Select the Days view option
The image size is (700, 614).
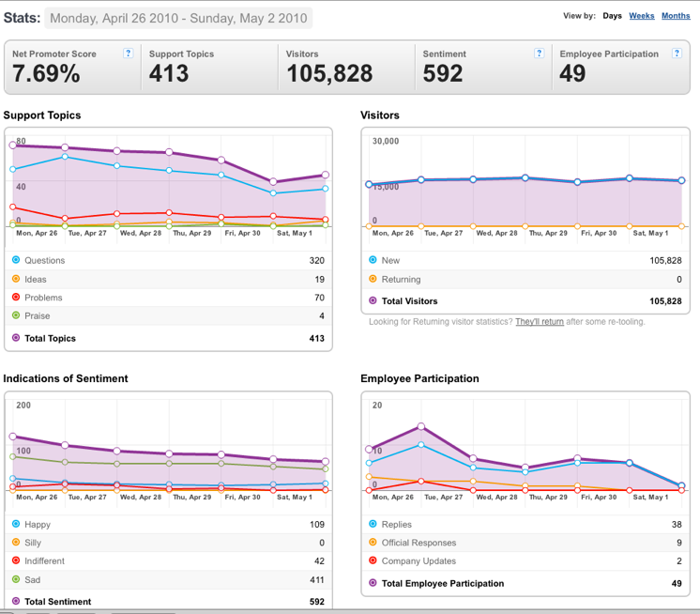[x=612, y=16]
